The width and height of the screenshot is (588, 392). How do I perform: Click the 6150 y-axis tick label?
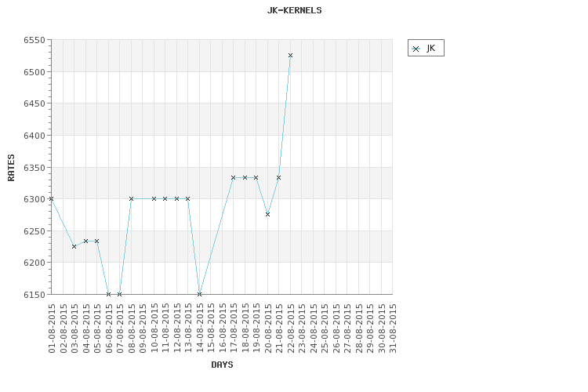[34, 295]
